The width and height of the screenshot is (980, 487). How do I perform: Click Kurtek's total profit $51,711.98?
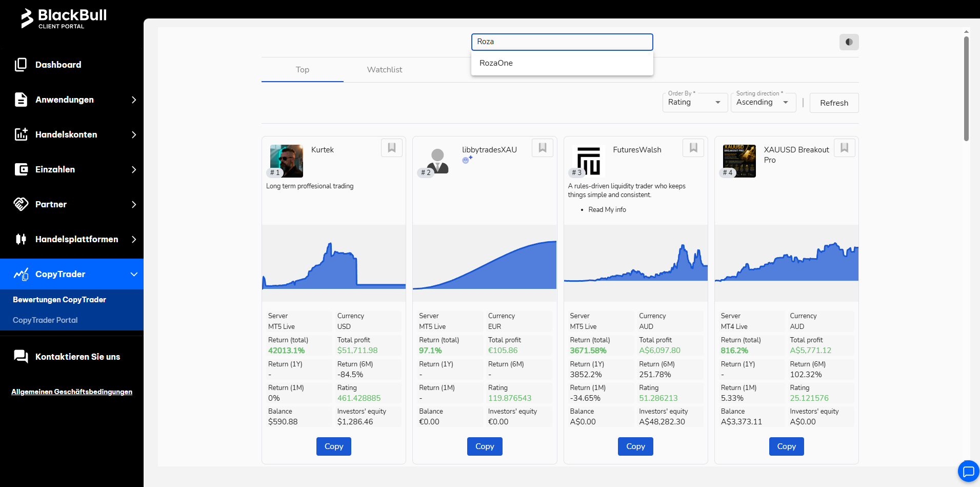point(357,350)
